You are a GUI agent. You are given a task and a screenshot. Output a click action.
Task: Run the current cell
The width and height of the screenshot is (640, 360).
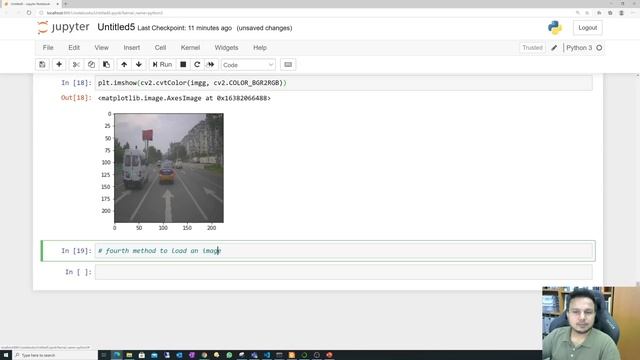[162, 64]
